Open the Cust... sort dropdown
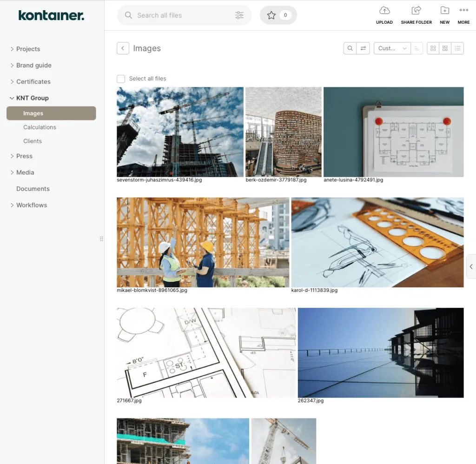This screenshot has height=464, width=476. tap(392, 48)
